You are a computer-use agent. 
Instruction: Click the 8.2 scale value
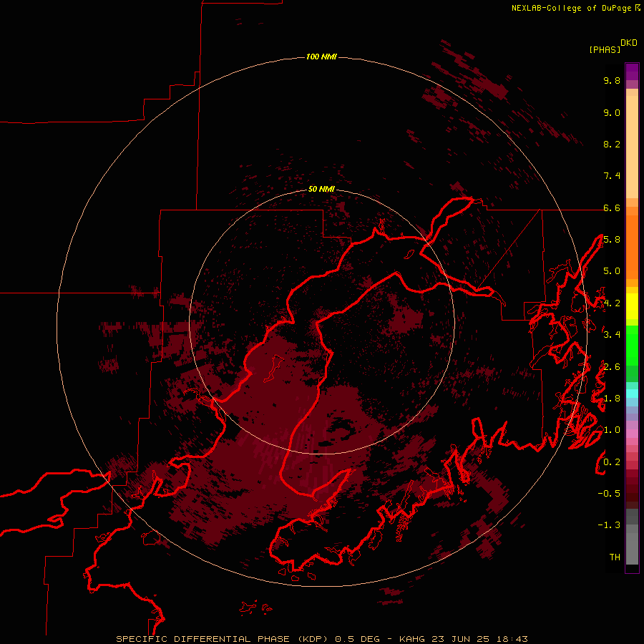(x=612, y=144)
